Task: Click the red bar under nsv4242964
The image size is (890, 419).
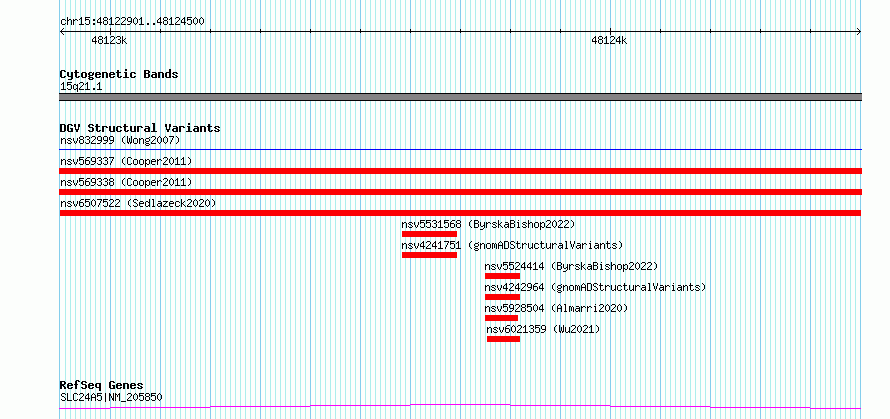Action: point(502,297)
